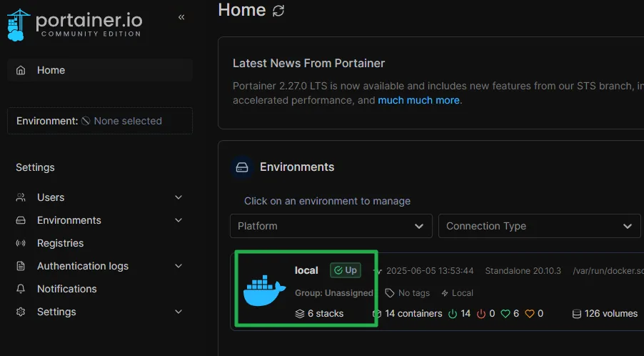Image resolution: width=644 pixels, height=356 pixels.
Task: Click the stacks layers icon
Action: (300, 314)
